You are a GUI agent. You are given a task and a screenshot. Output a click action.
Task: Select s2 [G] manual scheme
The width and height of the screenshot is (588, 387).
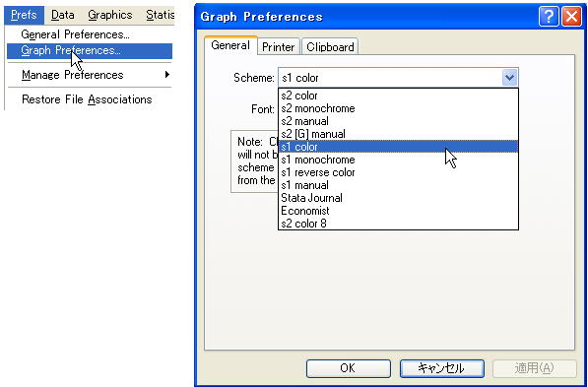coord(398,134)
